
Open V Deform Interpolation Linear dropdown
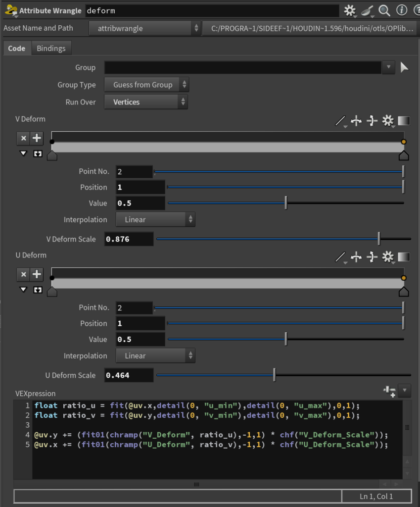(x=155, y=220)
